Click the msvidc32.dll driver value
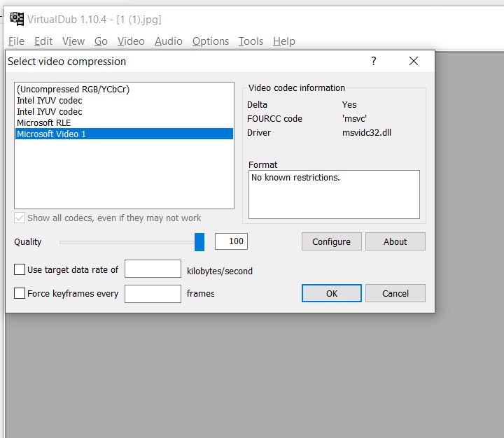This screenshot has height=438, width=504. (x=367, y=133)
